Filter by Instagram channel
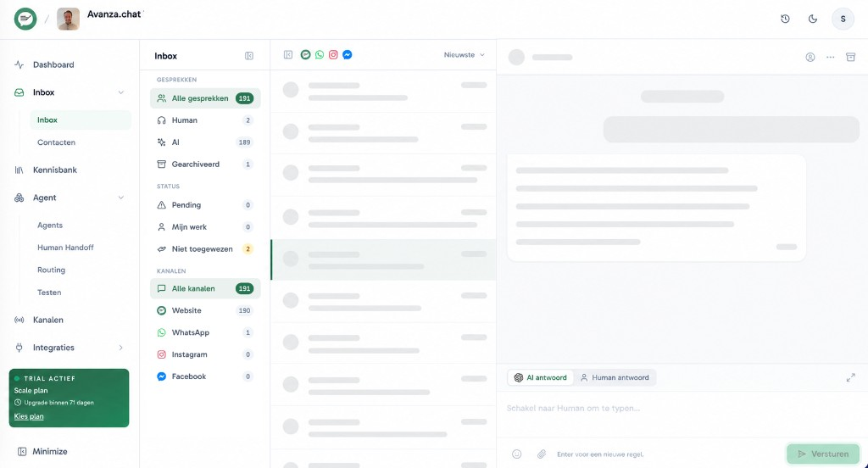Screen dimensions: 868x468 point(205,354)
